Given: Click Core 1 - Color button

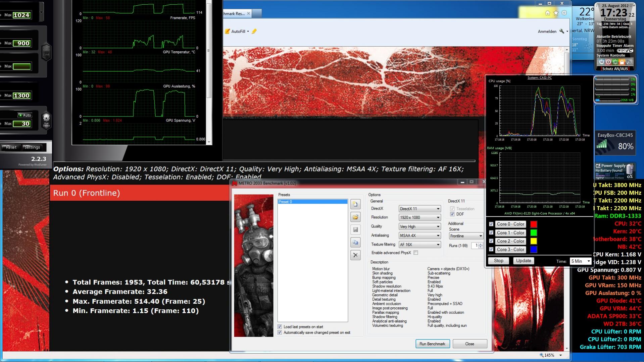Looking at the screenshot, I should (510, 232).
